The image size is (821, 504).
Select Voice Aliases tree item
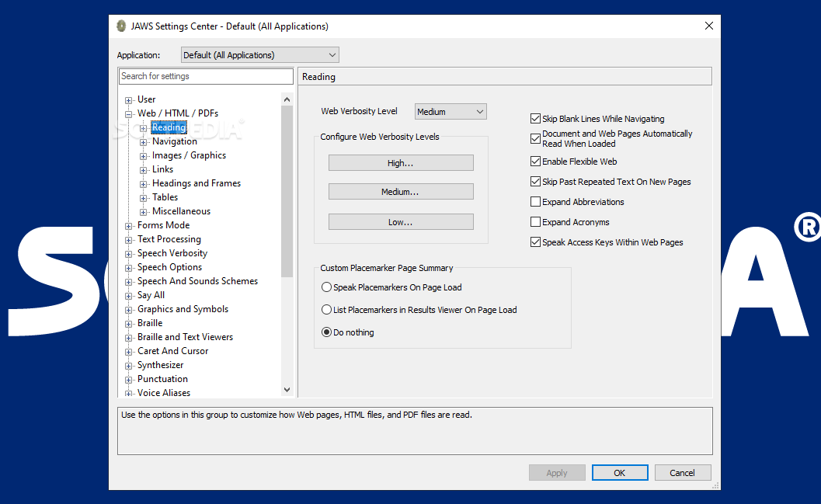pos(164,392)
